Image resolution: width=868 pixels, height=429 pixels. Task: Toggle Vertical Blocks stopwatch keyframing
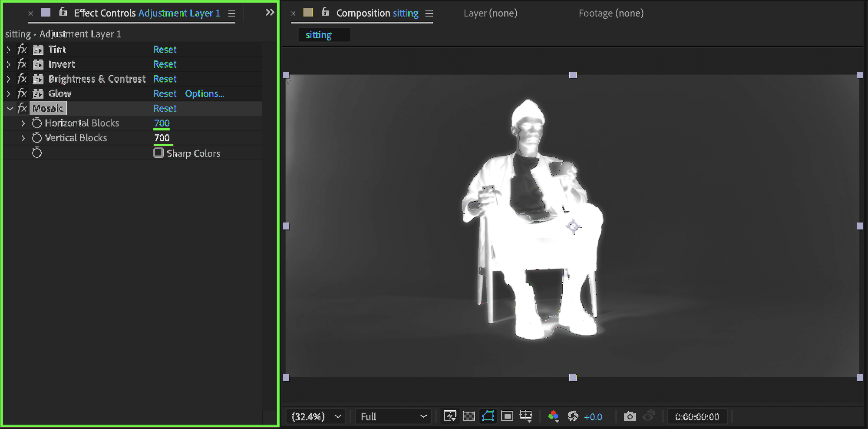(x=37, y=138)
